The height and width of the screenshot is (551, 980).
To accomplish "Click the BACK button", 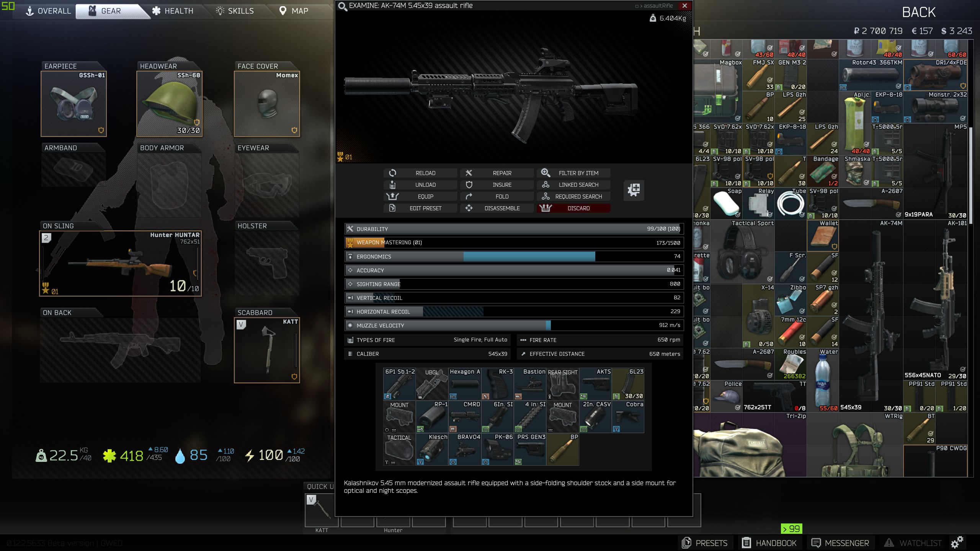I will pyautogui.click(x=919, y=12).
